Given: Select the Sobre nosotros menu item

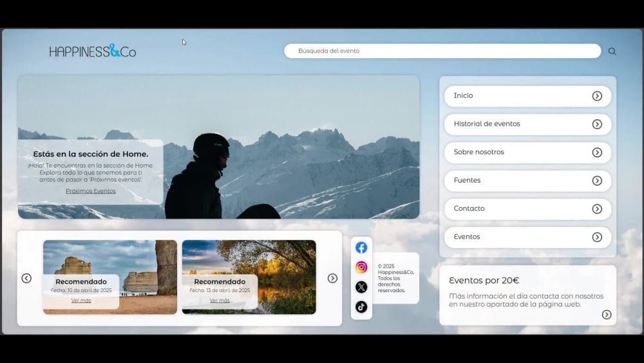Looking at the screenshot, I should pyautogui.click(x=528, y=153).
